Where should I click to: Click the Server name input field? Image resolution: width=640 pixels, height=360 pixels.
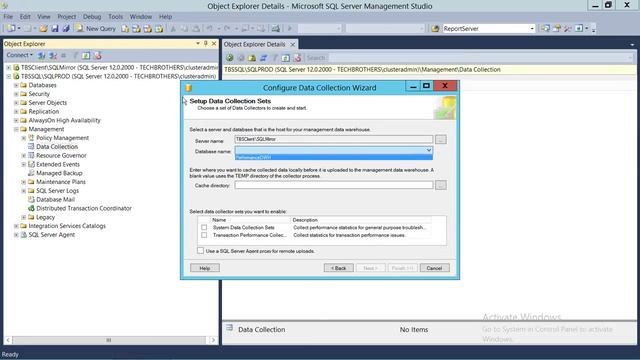pos(333,139)
